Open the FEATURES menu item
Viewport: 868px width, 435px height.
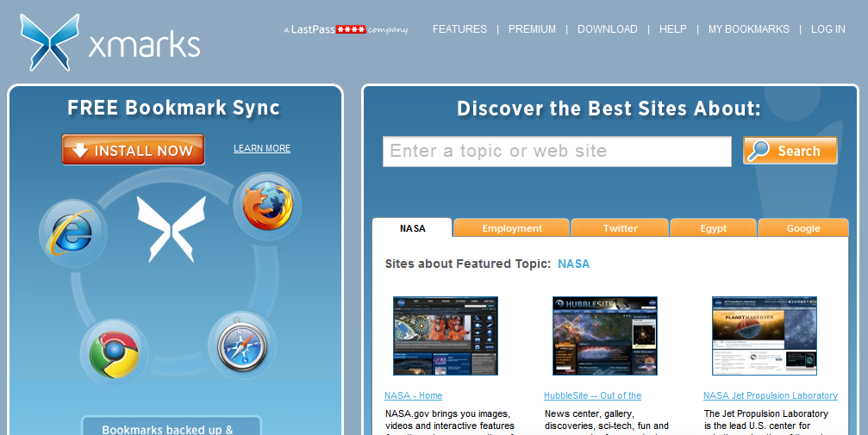coord(459,29)
